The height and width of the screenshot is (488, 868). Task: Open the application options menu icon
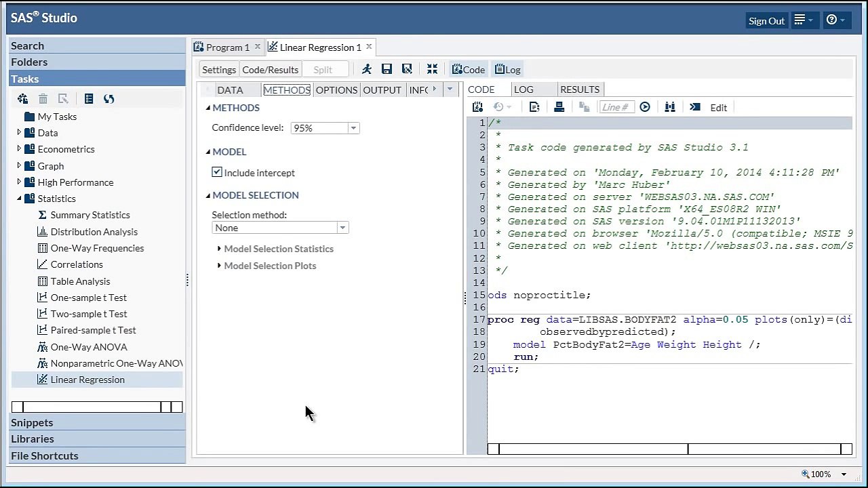tap(804, 20)
